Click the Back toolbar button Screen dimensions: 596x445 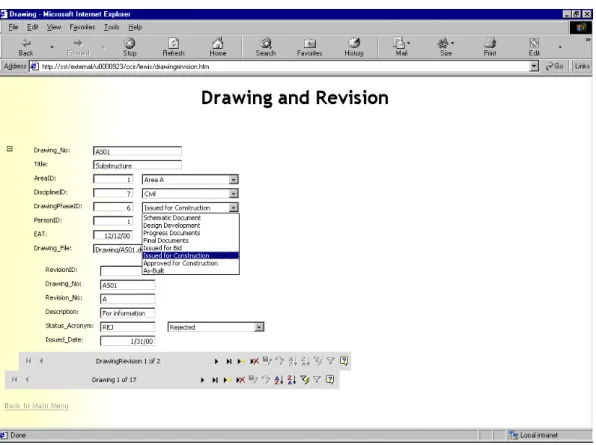pyautogui.click(x=26, y=48)
